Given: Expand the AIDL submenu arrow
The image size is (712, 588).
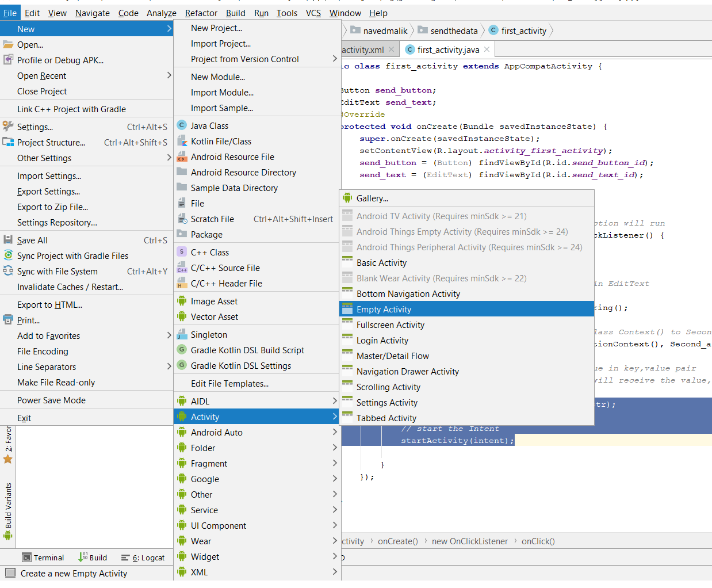Looking at the screenshot, I should point(335,401).
